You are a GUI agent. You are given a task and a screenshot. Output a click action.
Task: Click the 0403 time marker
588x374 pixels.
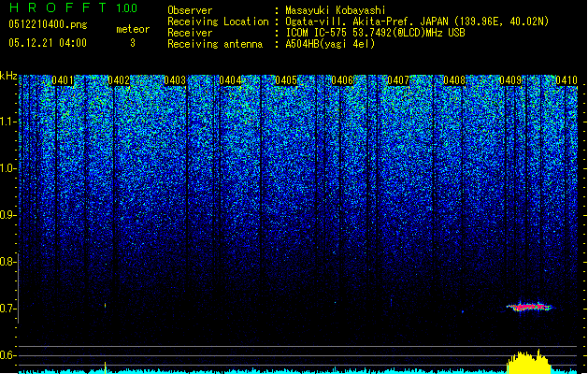click(175, 80)
